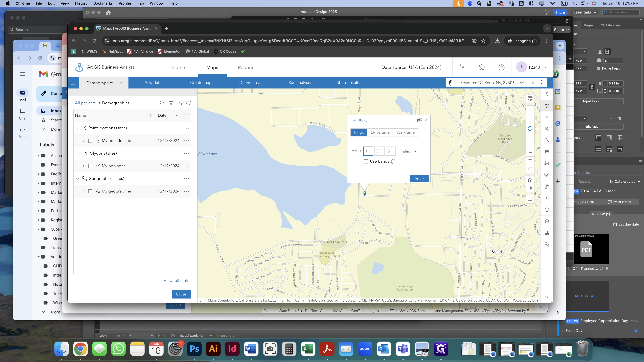This screenshot has width=644, height=362.
Task: Click the Apply button
Action: (x=419, y=178)
